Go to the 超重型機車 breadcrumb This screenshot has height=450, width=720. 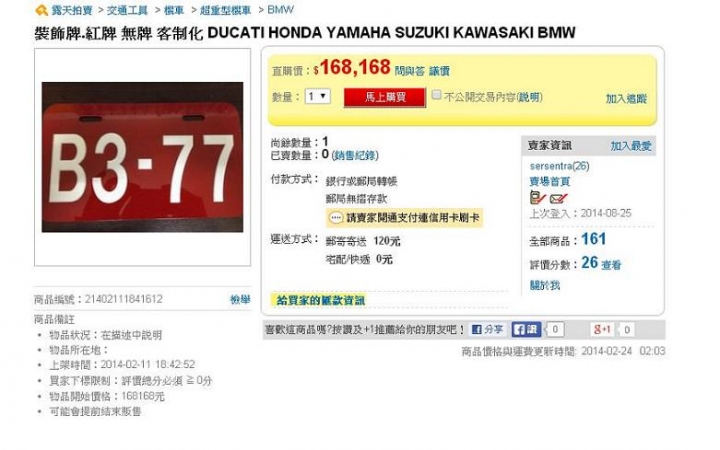point(225,10)
